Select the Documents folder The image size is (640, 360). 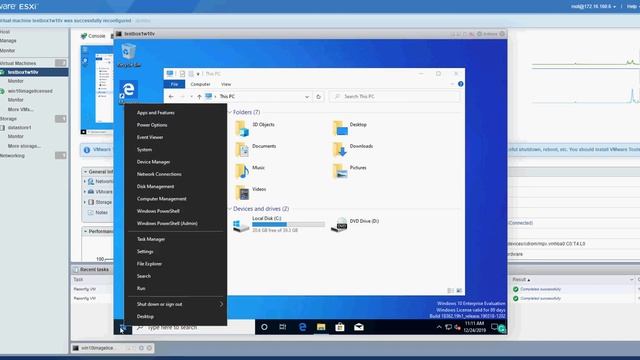coord(256,149)
